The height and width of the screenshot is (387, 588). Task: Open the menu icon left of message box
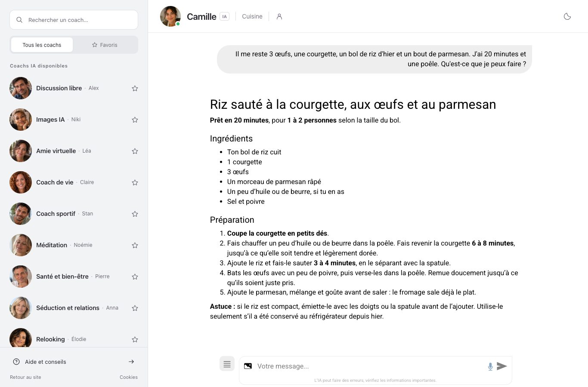[227, 364]
